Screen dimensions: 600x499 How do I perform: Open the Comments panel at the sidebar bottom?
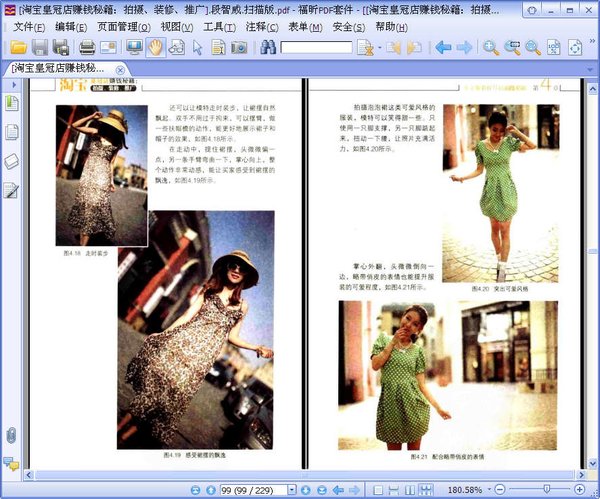(11, 463)
